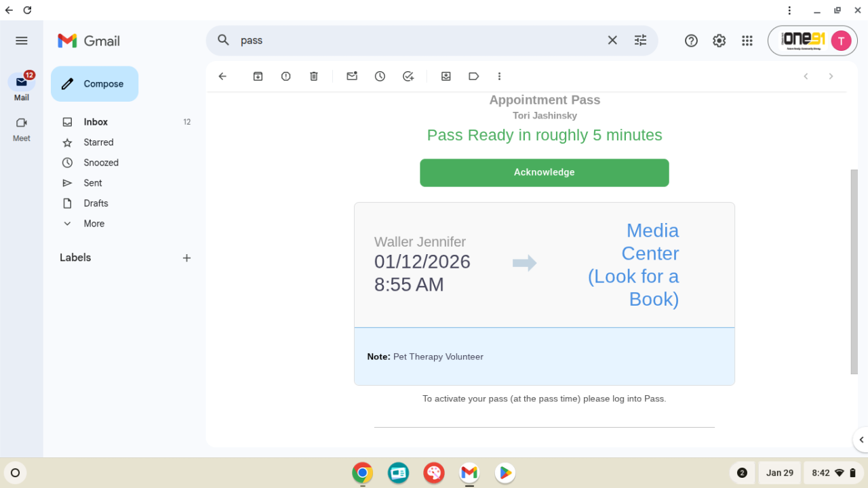This screenshot has height=488, width=868.
Task: Add email to Tasks
Action: (408, 77)
